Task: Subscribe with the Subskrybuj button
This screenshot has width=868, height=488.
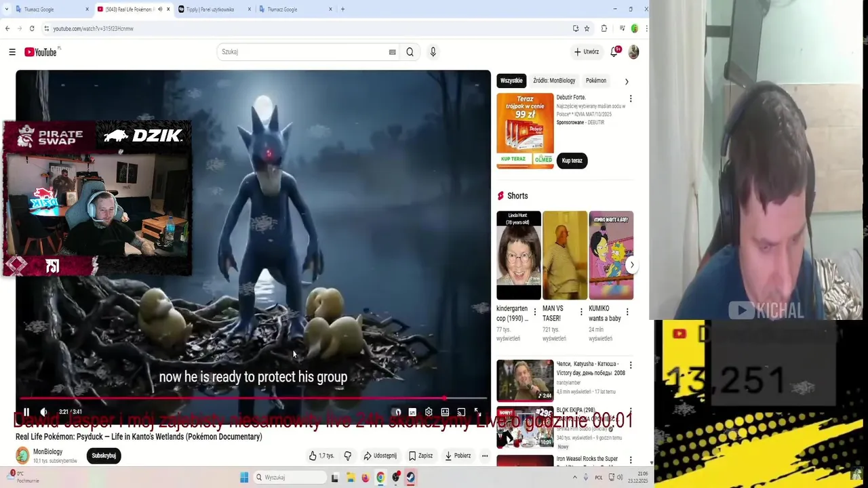Action: 104,455
